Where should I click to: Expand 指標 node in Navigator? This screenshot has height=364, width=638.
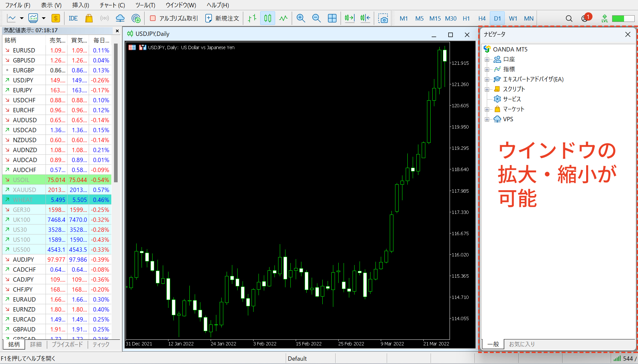click(x=487, y=69)
